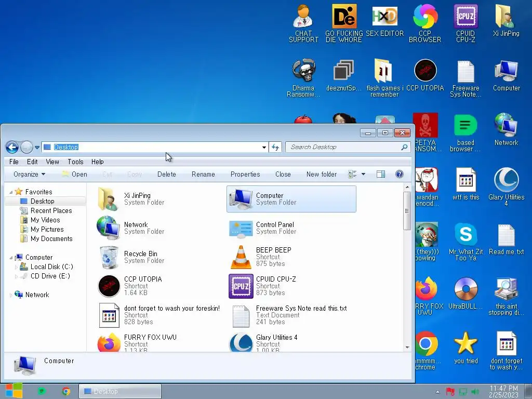Refresh the Desktop folder view
The image size is (532, 399).
[275, 147]
